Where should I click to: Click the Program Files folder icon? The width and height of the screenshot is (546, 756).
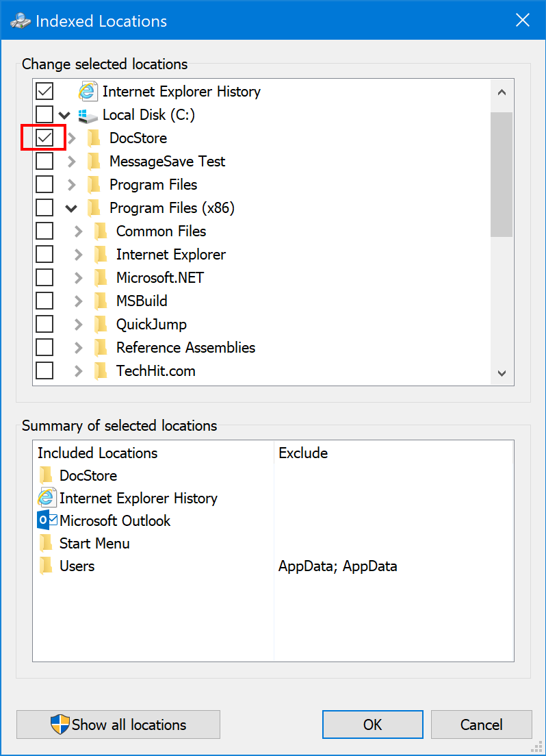(94, 185)
